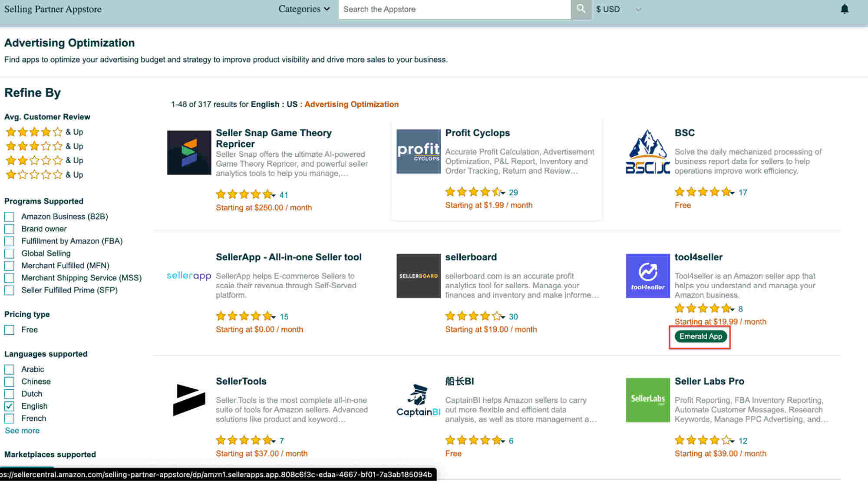Click the search magnifier icon
The width and height of the screenshot is (868, 481).
[581, 9]
